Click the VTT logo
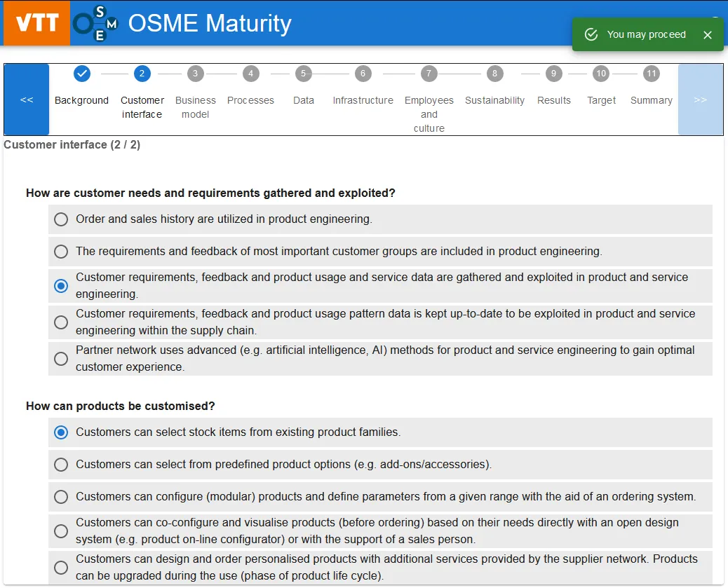The image size is (728, 588). pyautogui.click(x=36, y=23)
